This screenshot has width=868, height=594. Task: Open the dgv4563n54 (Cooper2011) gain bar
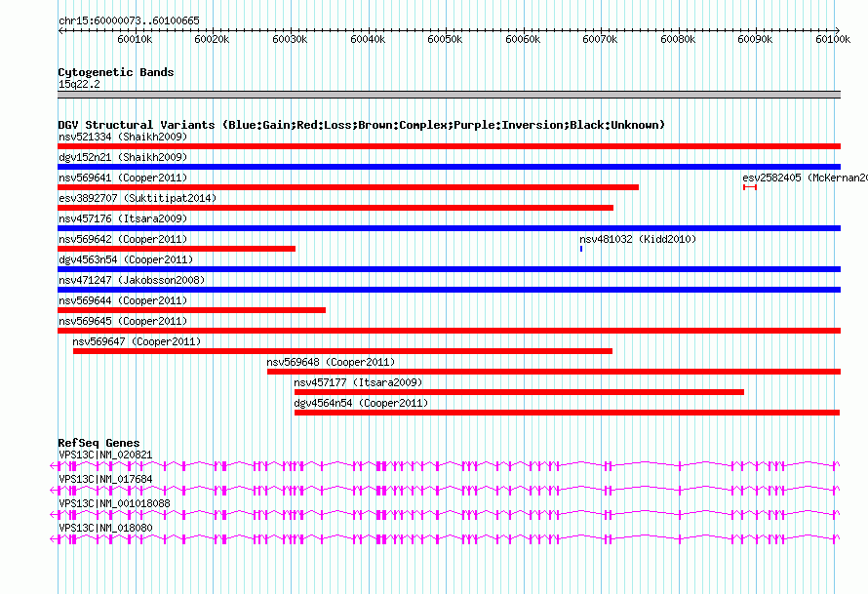click(x=449, y=269)
